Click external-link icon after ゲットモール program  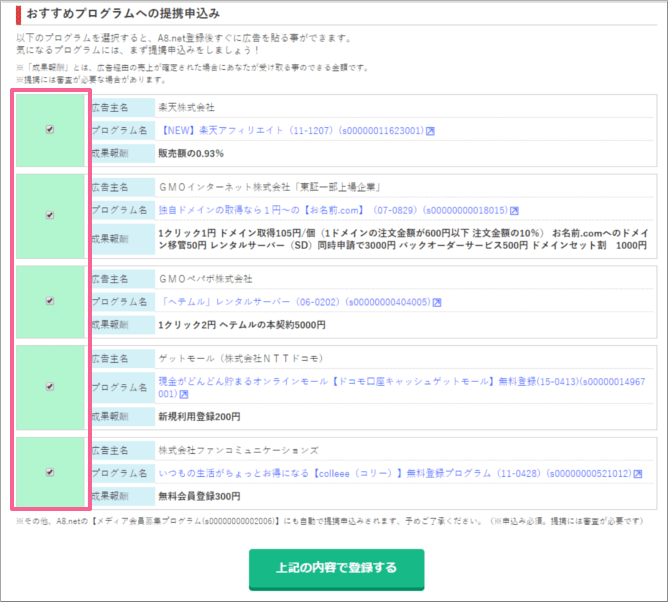click(184, 395)
